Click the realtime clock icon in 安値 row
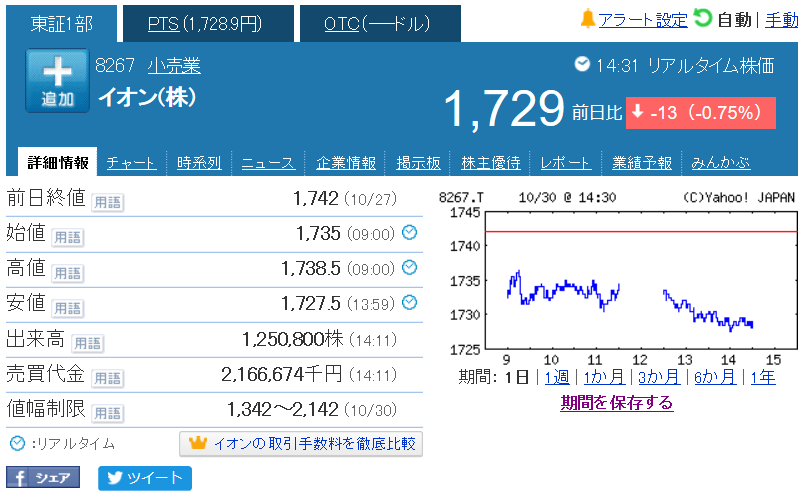 tap(409, 303)
